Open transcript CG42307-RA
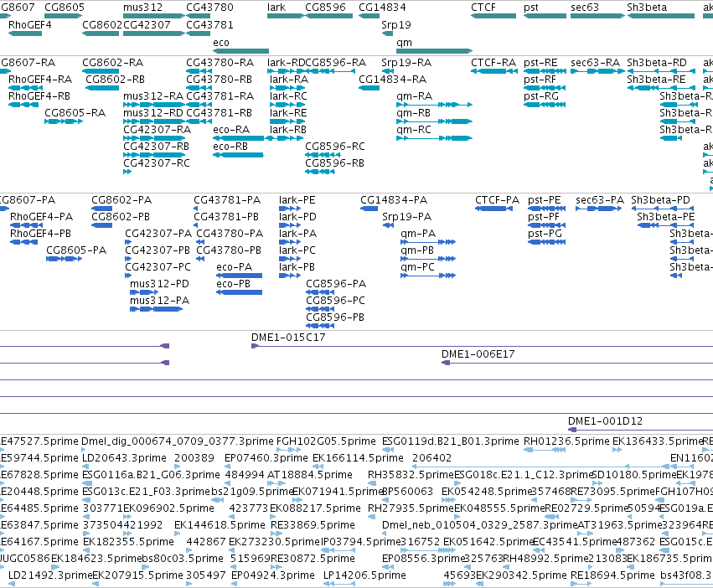The image size is (713, 588). [157, 130]
